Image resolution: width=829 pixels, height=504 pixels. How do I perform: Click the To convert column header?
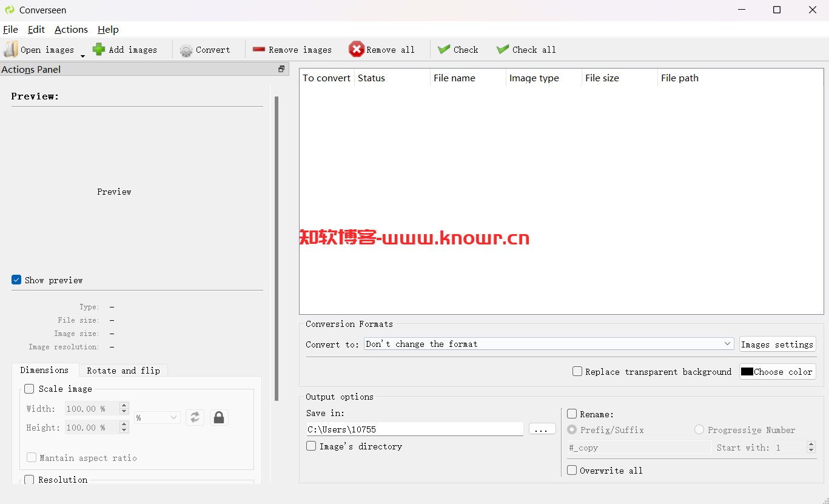327,78
